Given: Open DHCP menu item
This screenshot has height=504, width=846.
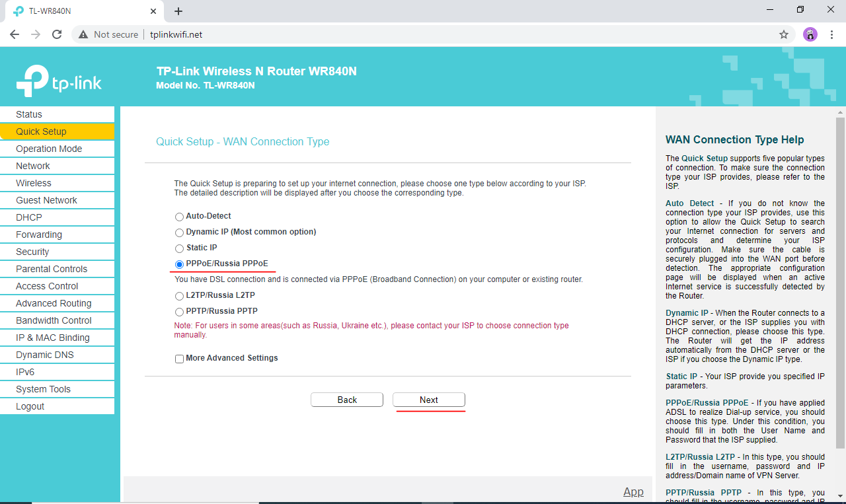Looking at the screenshot, I should pos(57,217).
